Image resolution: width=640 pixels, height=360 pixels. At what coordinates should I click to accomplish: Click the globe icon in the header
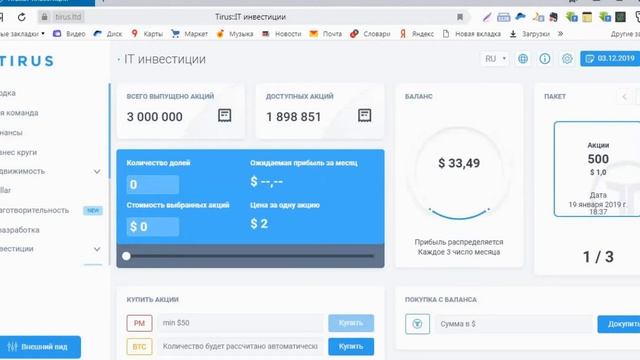coord(523,59)
